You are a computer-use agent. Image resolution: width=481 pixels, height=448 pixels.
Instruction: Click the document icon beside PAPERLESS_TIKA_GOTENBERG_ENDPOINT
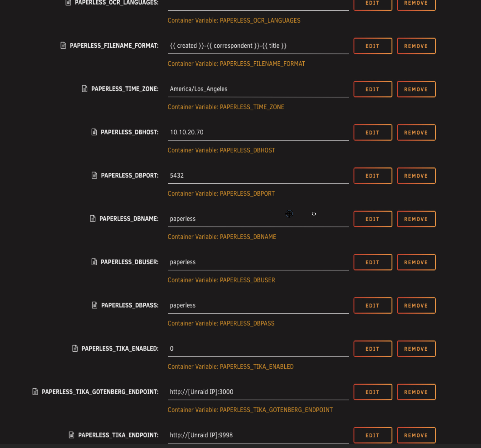click(35, 392)
